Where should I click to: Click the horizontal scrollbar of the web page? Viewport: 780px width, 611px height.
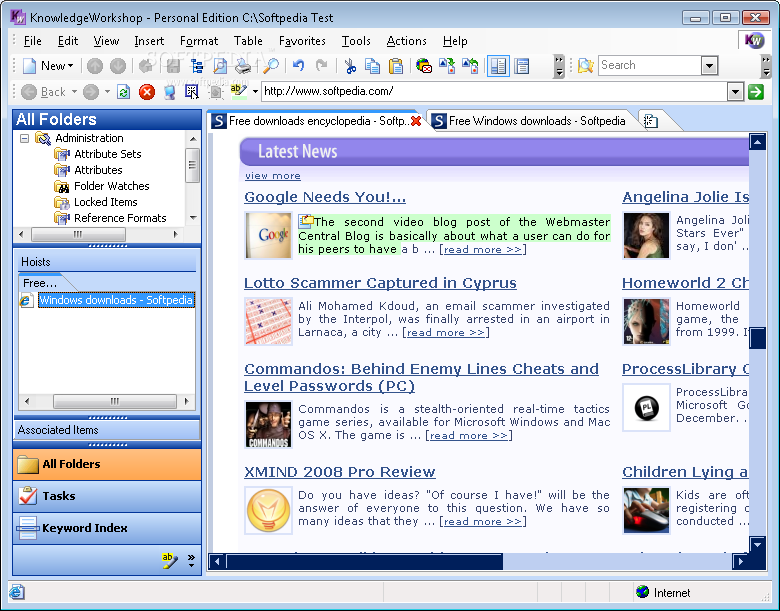(480, 561)
